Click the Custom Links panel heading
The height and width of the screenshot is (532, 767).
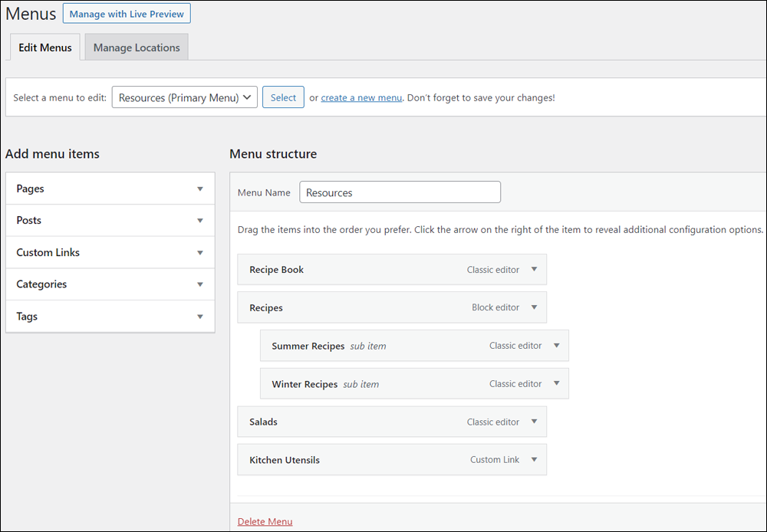pyautogui.click(x=48, y=252)
